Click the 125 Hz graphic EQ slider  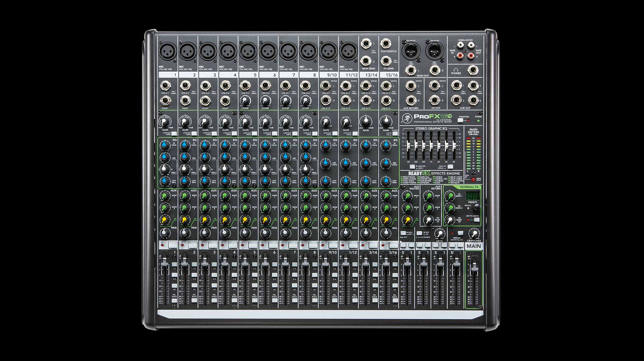point(408,145)
